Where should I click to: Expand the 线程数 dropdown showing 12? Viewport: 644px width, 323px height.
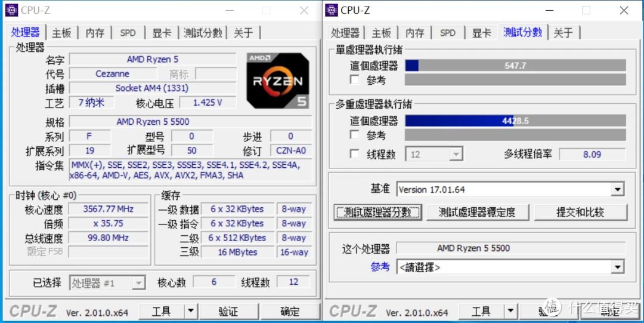456,154
